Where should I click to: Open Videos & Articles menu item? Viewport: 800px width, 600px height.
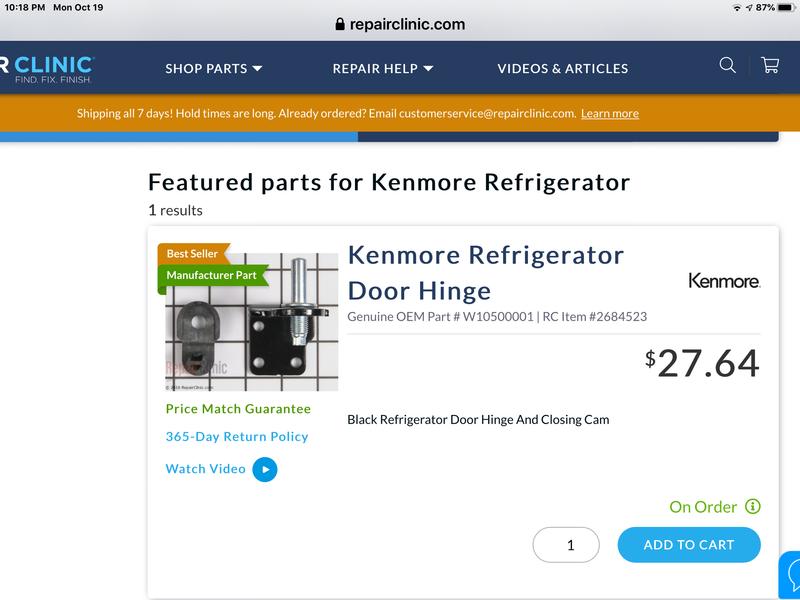563,68
